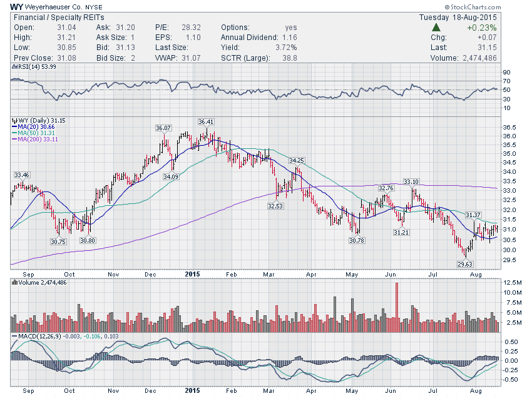Click the 30.75 low price label
Screen dimensions: 532x396
pyautogui.click(x=58, y=241)
